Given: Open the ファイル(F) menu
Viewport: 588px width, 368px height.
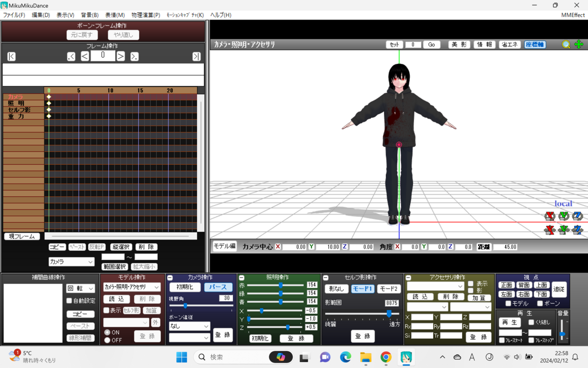Looking at the screenshot, I should click(x=14, y=15).
